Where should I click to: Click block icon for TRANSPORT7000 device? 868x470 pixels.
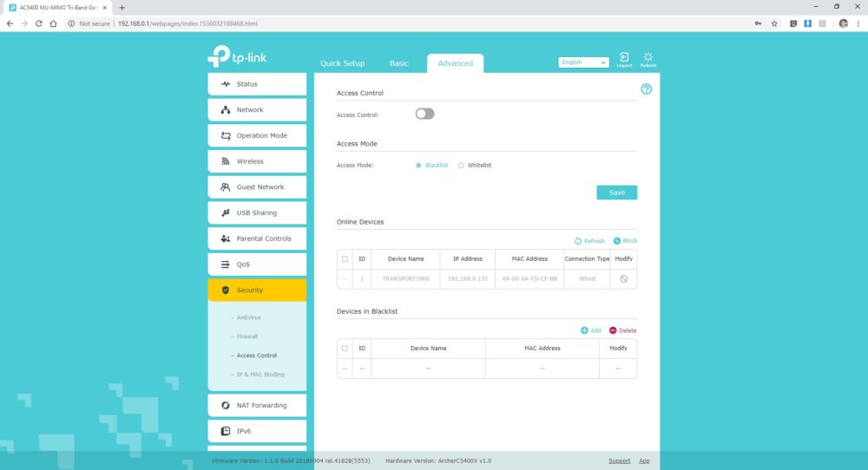[623, 278]
